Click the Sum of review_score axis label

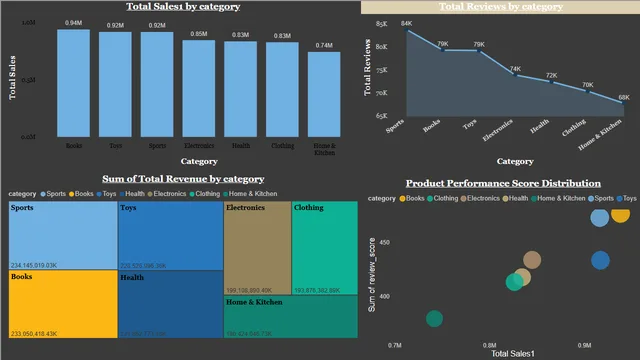[x=372, y=275]
